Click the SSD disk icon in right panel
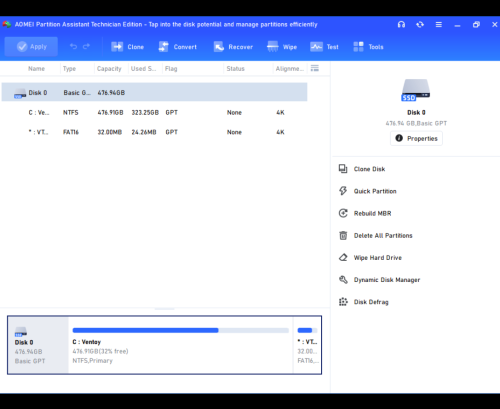The width and height of the screenshot is (500, 409). pos(416,90)
